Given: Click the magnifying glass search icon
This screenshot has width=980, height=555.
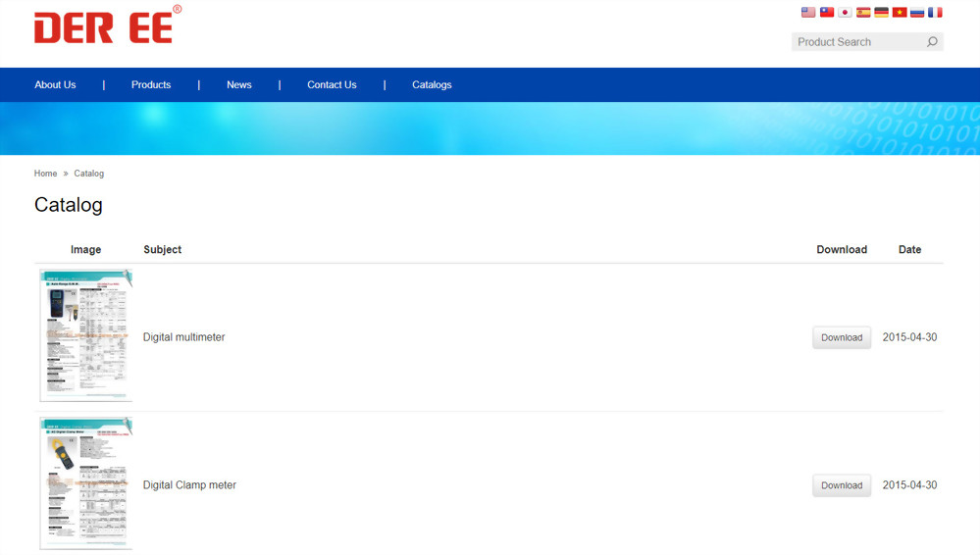Looking at the screenshot, I should [932, 42].
